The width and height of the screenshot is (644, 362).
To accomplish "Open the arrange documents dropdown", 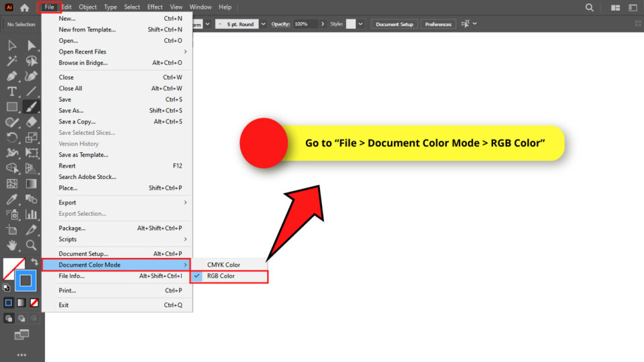I will pyautogui.click(x=615, y=8).
